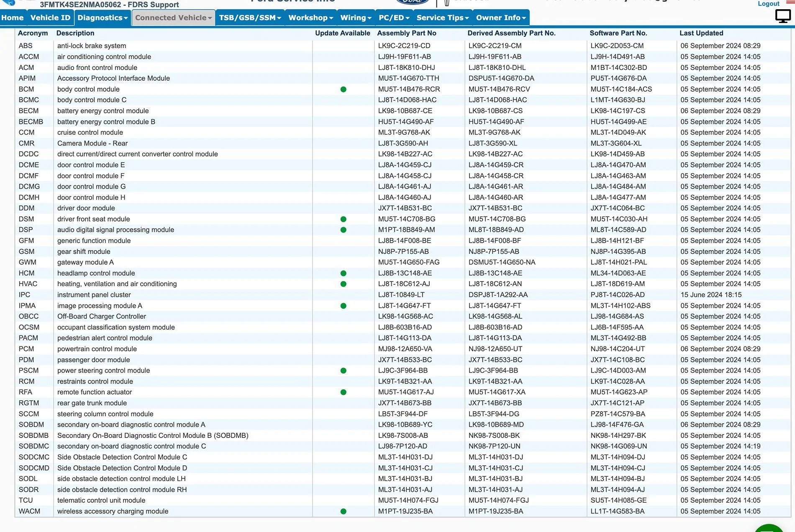Open the Wiring dropdown menu
Screen dimensions: 795x532
tap(356, 18)
